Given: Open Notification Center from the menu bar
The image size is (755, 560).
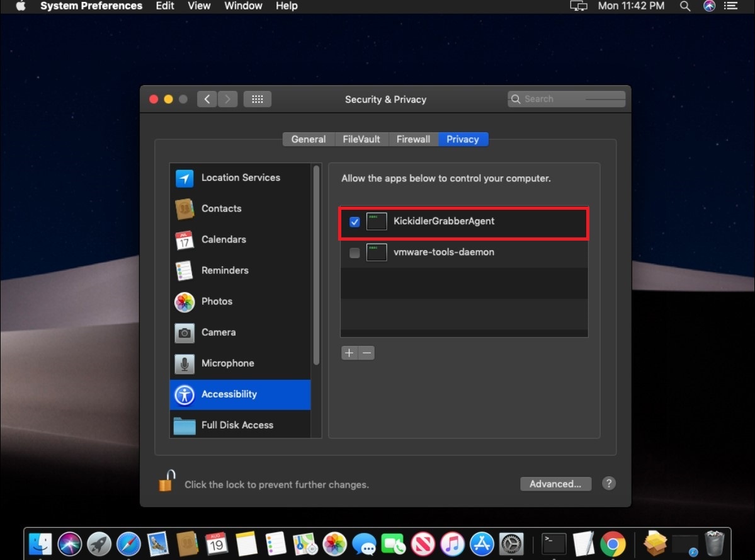Looking at the screenshot, I should coord(730,6).
